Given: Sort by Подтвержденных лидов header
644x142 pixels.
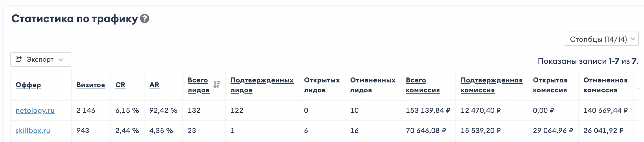Looking at the screenshot, I should [x=262, y=85].
